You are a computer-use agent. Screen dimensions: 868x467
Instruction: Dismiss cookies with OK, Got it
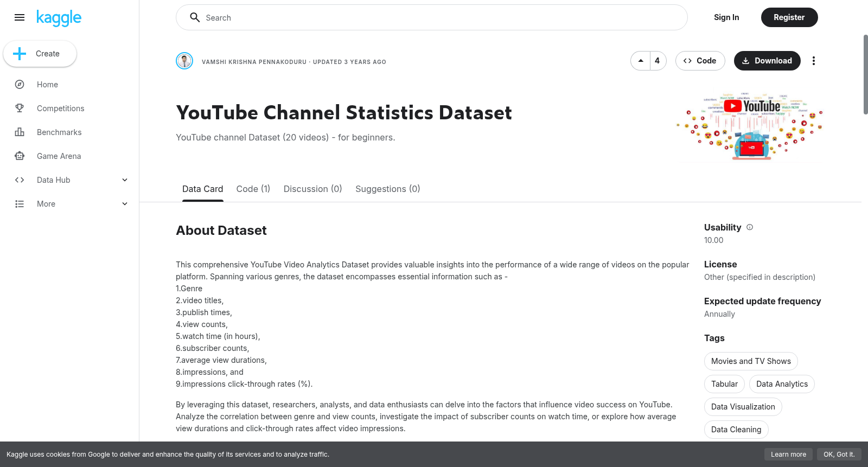pyautogui.click(x=839, y=455)
